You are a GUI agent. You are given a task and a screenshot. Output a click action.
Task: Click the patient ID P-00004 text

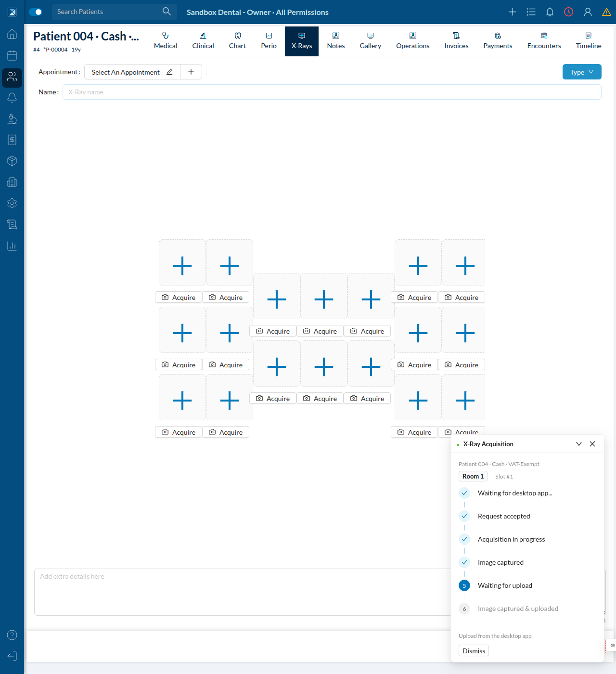[x=56, y=50]
